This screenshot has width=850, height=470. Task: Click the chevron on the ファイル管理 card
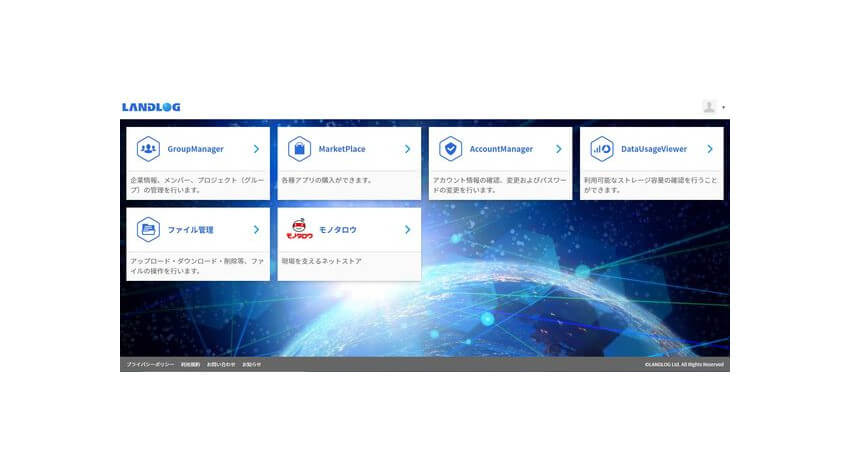point(256,229)
